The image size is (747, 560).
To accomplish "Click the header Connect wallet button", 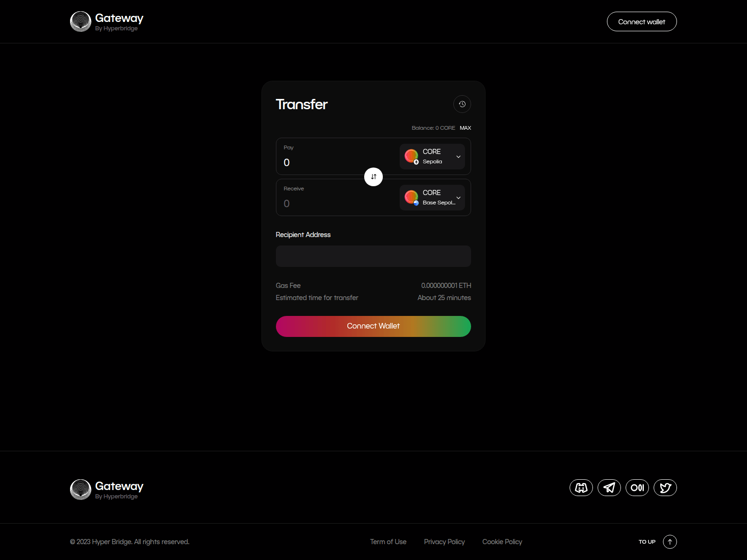I will [x=642, y=21].
